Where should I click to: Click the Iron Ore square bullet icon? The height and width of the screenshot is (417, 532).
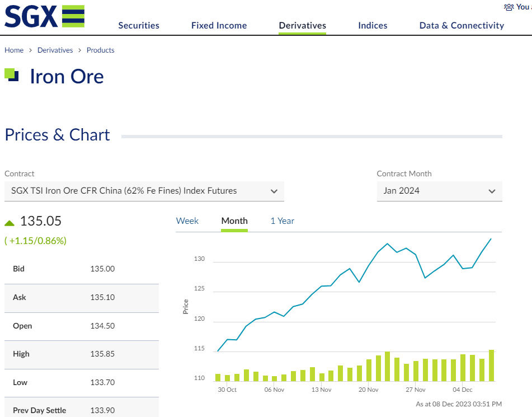[x=12, y=74]
